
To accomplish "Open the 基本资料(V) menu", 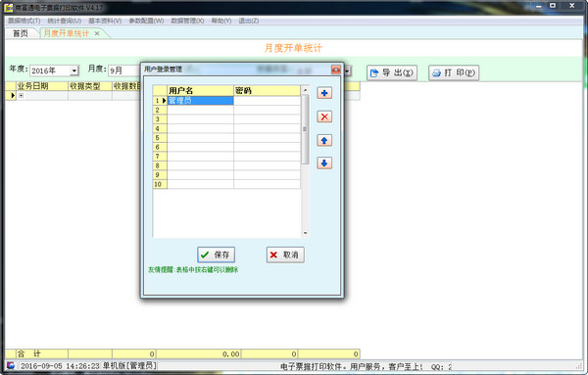I will click(x=105, y=21).
